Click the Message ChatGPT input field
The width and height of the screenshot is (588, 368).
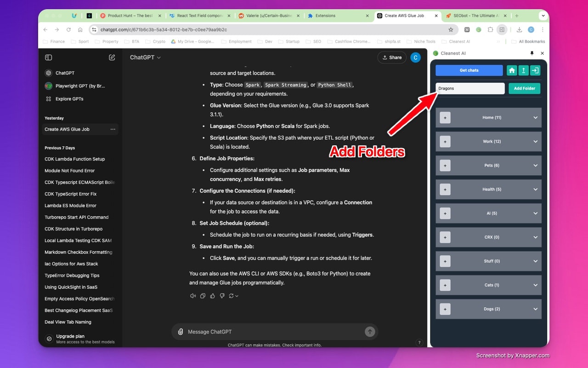coord(275,332)
